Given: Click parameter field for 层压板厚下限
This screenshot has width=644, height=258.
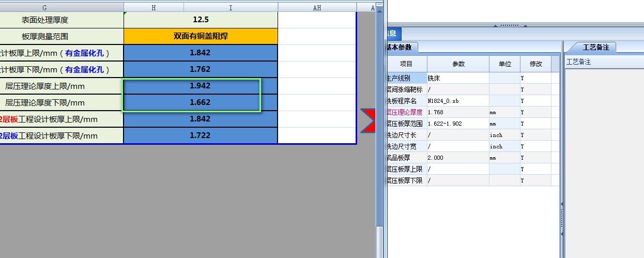Looking at the screenshot, I should pyautogui.click(x=458, y=180).
